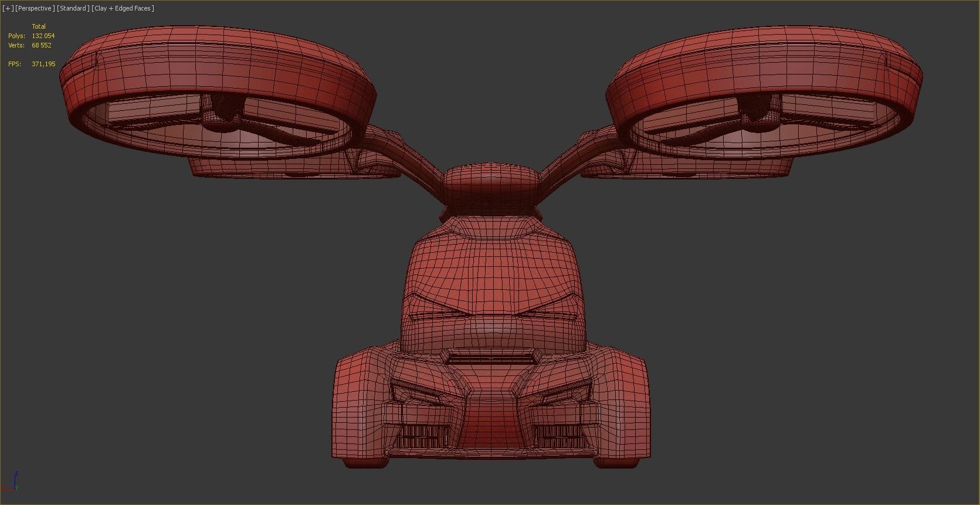Open the Standard render quality menu
The width and height of the screenshot is (980, 505).
pyautogui.click(x=73, y=8)
